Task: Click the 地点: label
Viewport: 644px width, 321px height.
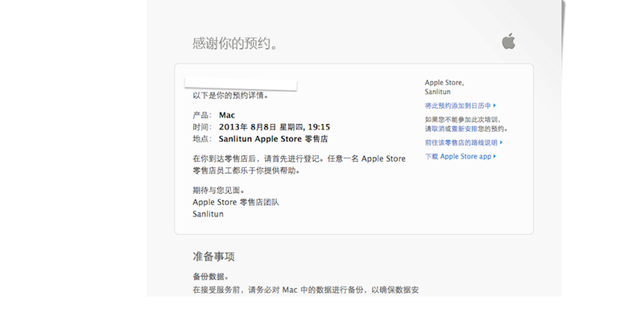Action: tap(203, 138)
